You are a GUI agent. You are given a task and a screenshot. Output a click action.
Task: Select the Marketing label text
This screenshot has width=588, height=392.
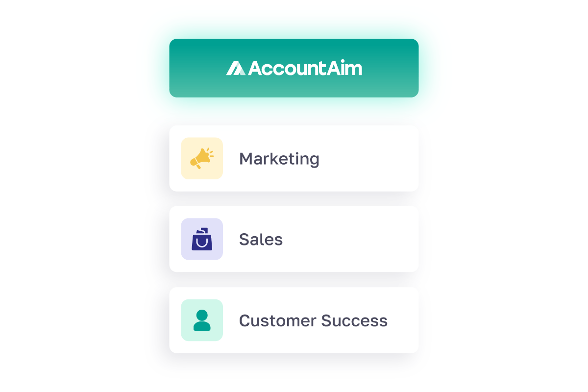(279, 159)
